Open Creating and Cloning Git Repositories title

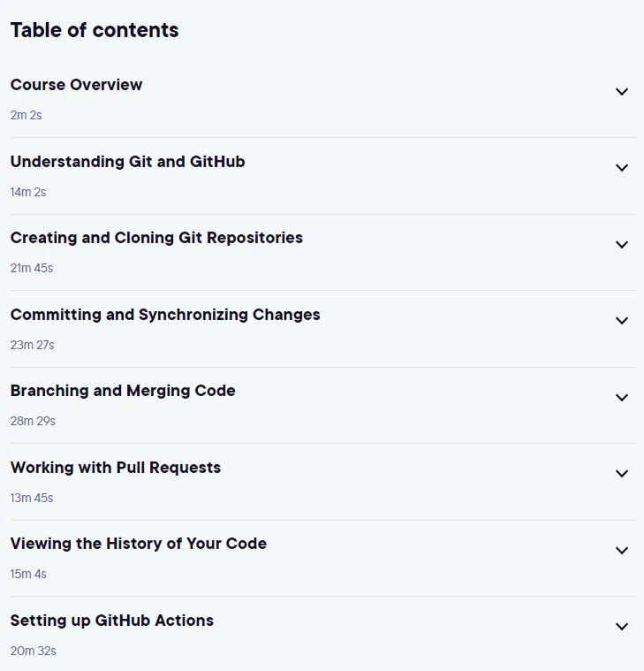156,238
